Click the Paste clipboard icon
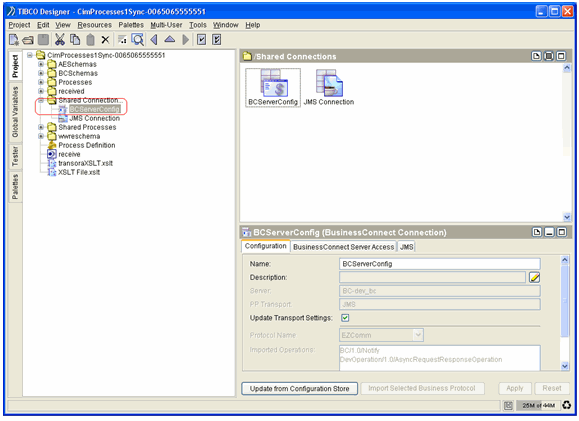Screen dimensions: 579x421 90,40
